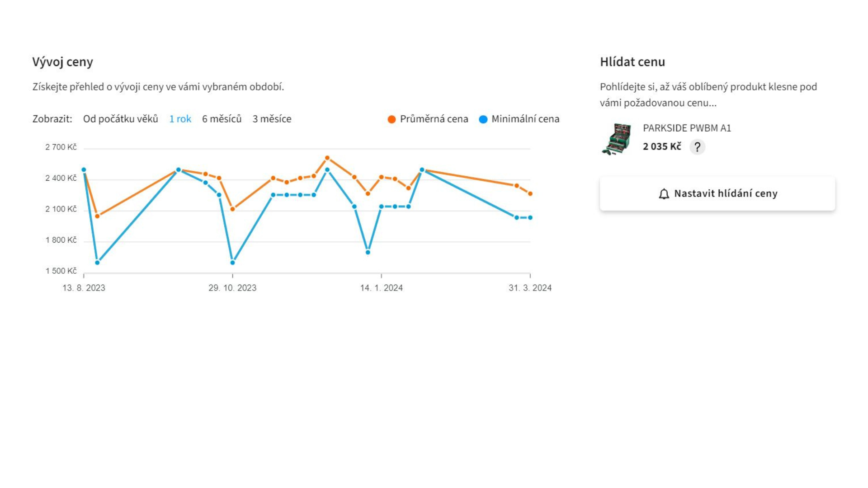Click the last orange data point on the chart
This screenshot has height=488, width=868.
click(x=530, y=194)
